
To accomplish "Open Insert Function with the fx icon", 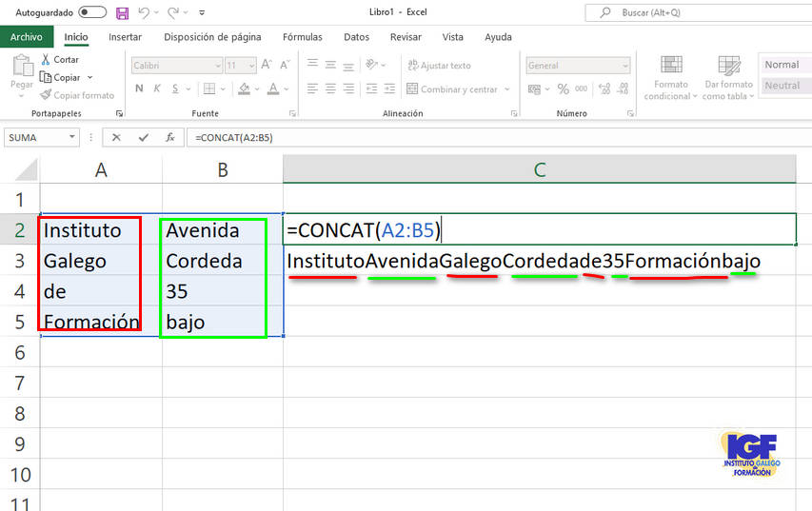I will 169,137.
